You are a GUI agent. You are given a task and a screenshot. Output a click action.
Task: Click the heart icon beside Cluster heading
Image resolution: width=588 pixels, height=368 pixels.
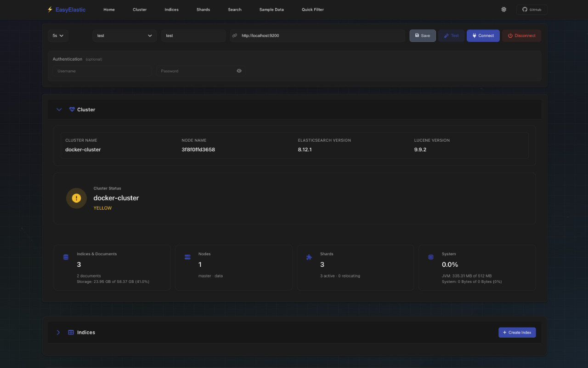point(72,109)
